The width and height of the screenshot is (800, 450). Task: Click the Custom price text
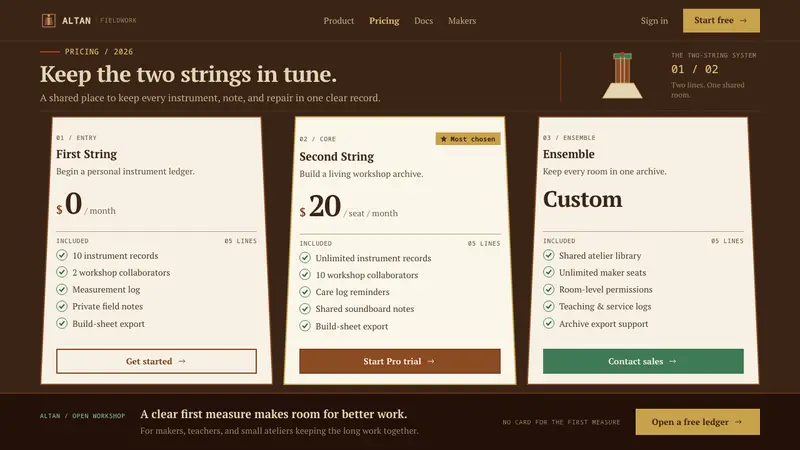(x=582, y=199)
